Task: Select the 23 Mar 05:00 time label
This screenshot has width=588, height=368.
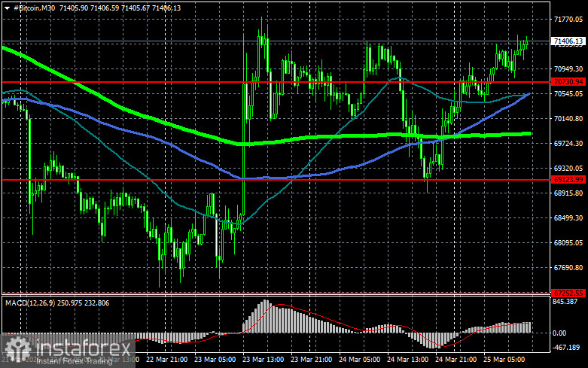Action: click(x=215, y=360)
